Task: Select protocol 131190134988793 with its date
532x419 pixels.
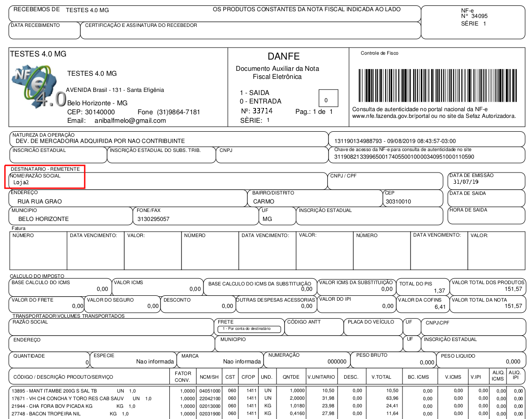Action: pyautogui.click(x=395, y=141)
